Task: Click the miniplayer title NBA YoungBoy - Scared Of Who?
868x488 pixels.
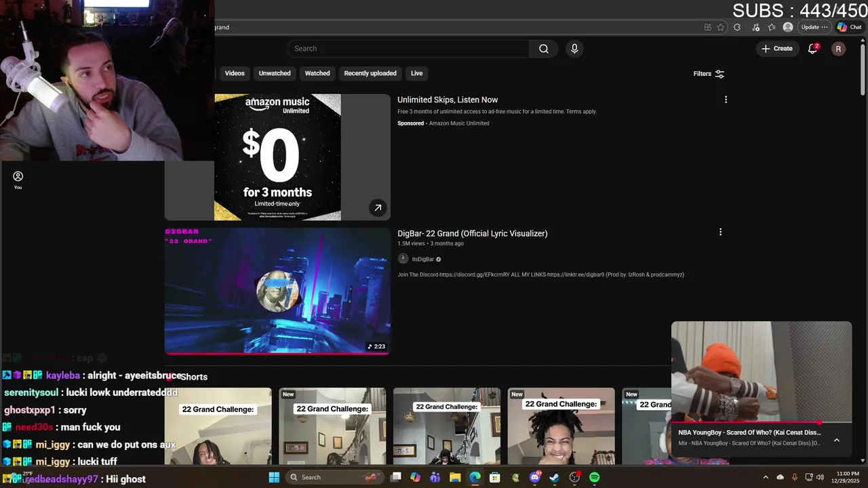Action: click(x=749, y=432)
